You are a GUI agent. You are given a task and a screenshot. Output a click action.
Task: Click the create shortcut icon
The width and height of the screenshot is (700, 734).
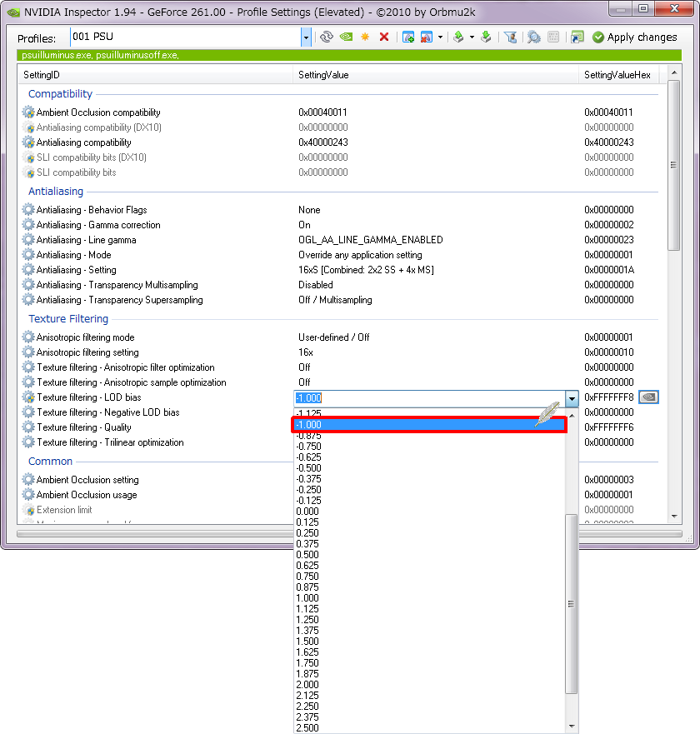click(577, 37)
